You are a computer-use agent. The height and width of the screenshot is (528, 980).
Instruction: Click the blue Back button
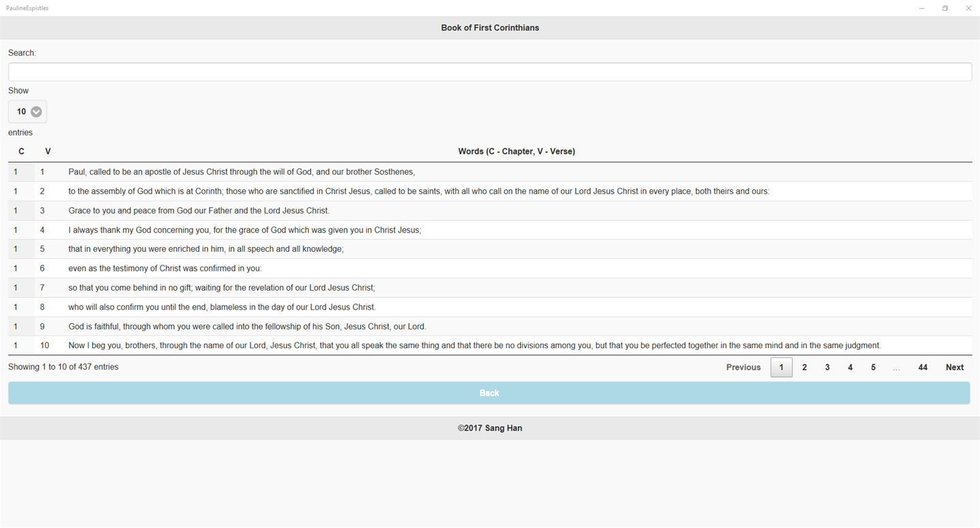pos(489,393)
